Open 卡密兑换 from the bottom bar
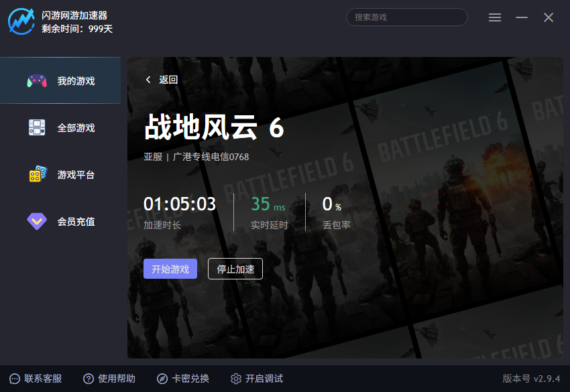This screenshot has height=392, width=570. click(x=182, y=379)
